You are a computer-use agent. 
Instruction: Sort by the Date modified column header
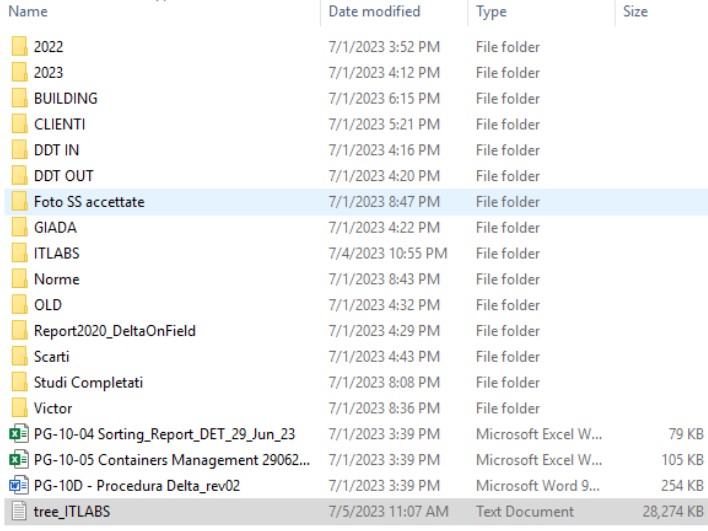[373, 12]
